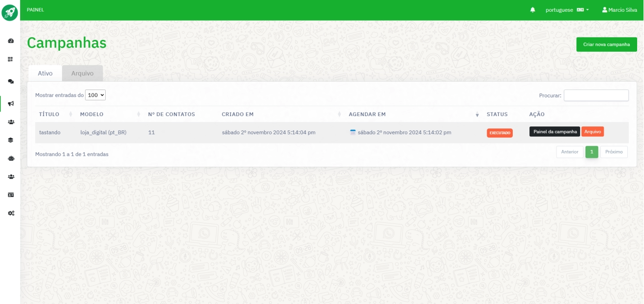644x304 pixels.
Task: Open the chat bubbles icon in sidebar
Action: 11,81
